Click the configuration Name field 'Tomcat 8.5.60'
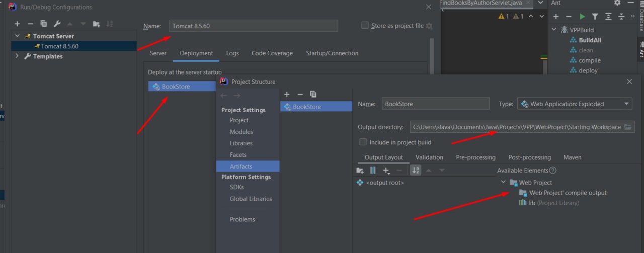This screenshot has height=253, width=644. pyautogui.click(x=253, y=26)
